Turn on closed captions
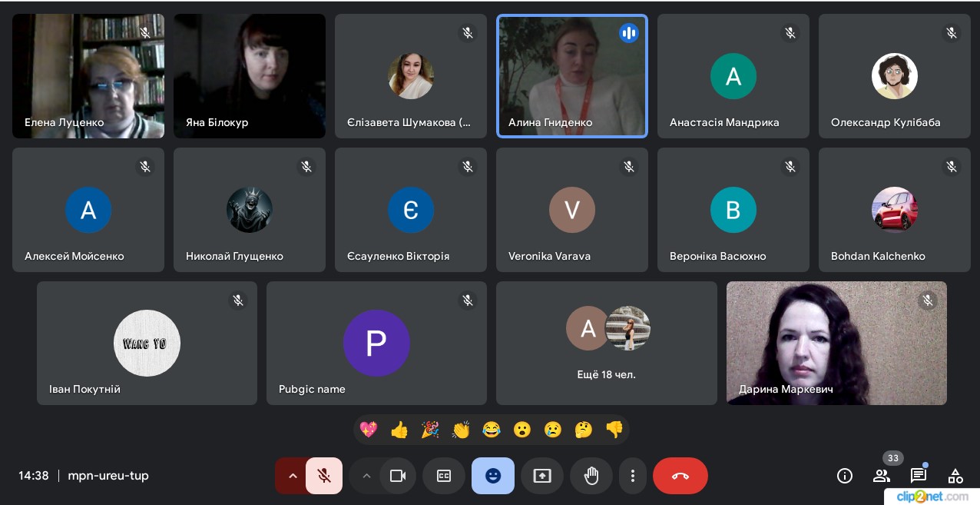This screenshot has height=505, width=980. point(444,476)
